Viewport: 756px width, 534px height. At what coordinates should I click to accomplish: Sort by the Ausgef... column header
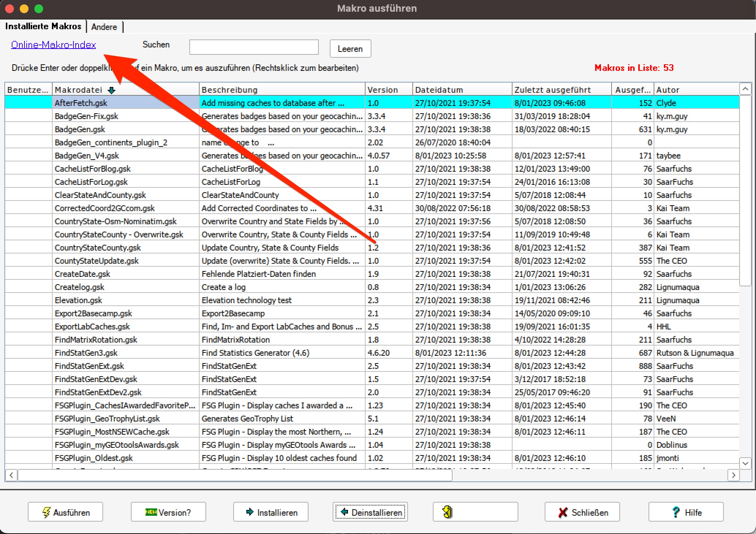[x=633, y=89]
